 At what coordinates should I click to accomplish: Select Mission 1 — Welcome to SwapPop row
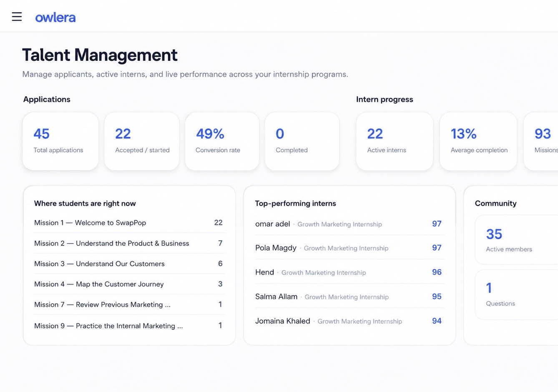129,223
